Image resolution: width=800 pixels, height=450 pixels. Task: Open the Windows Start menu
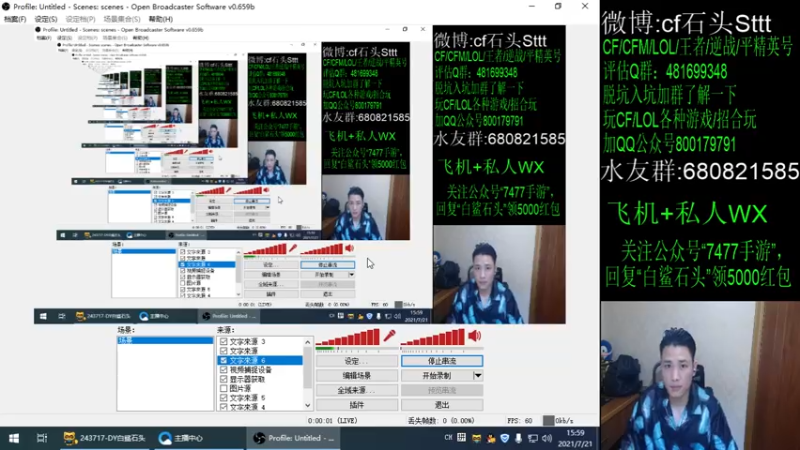(14, 438)
